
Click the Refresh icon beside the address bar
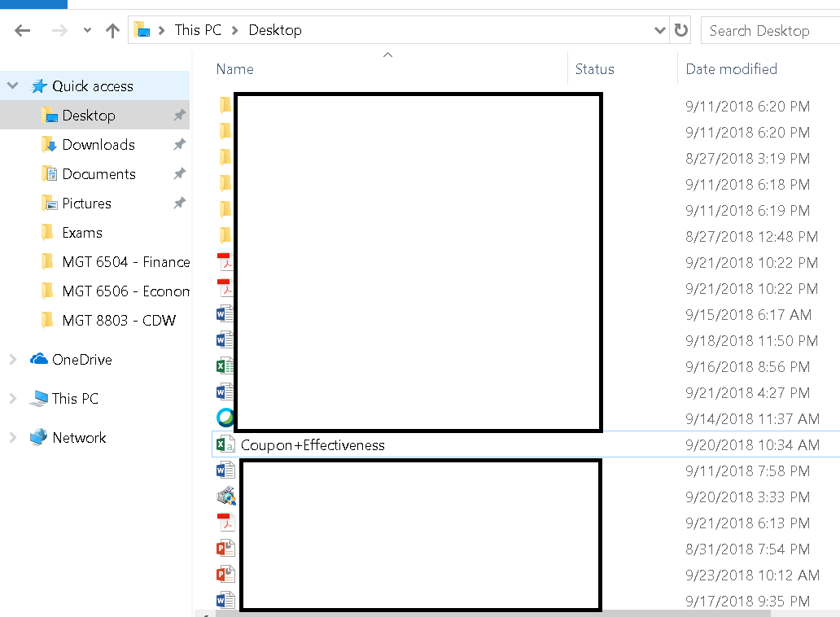pyautogui.click(x=680, y=30)
